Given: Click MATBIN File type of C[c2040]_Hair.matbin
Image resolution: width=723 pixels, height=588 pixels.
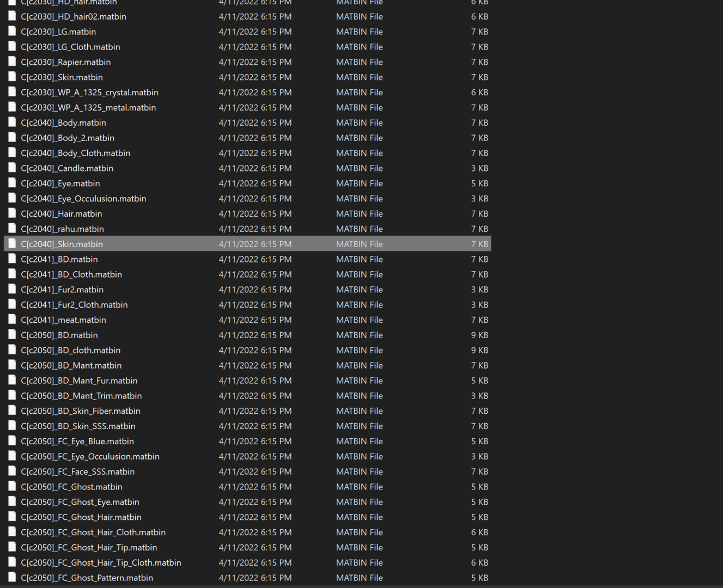Looking at the screenshot, I should coord(360,214).
